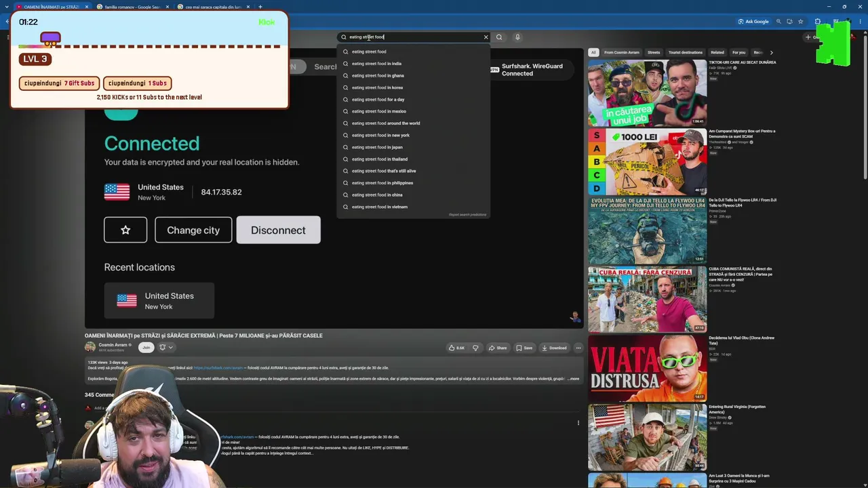The height and width of the screenshot is (488, 868).
Task: Open the 1000 LEI Mystery Box video thumbnail
Action: tap(647, 162)
